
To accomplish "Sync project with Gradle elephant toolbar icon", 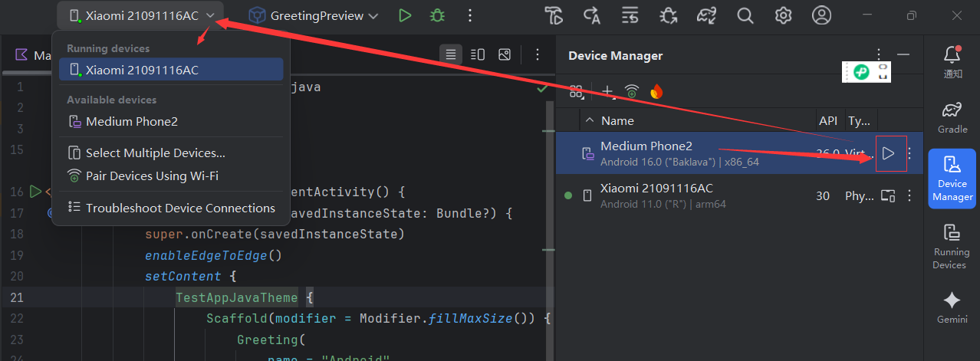I will [706, 15].
